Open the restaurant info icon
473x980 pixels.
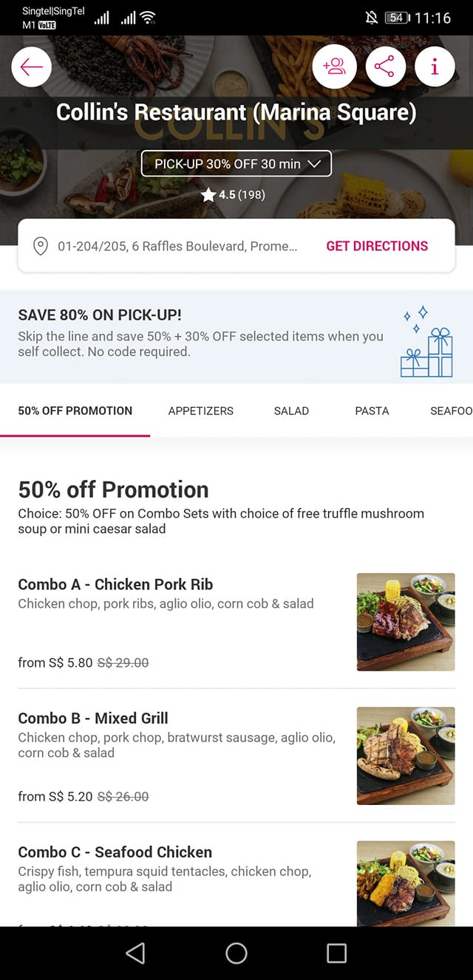[434, 67]
